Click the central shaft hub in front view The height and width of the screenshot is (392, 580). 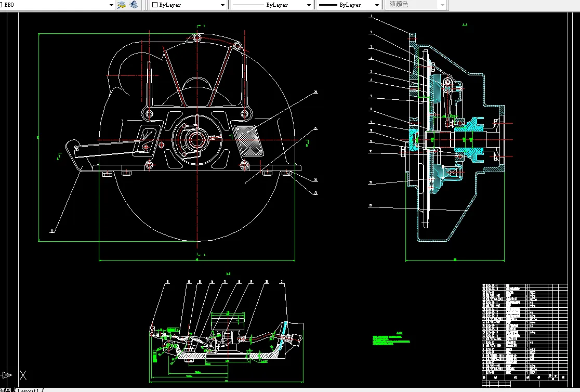pos(196,139)
